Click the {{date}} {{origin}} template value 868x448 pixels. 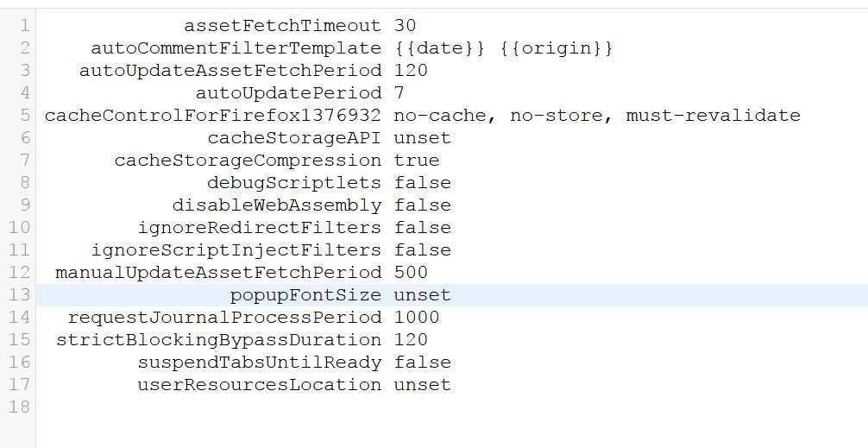(503, 48)
